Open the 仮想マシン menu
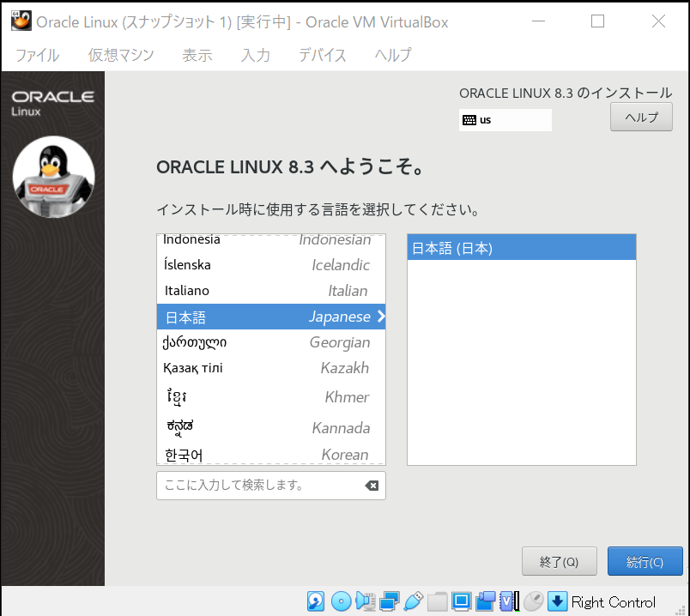Viewport: 690px width, 616px height. point(121,56)
